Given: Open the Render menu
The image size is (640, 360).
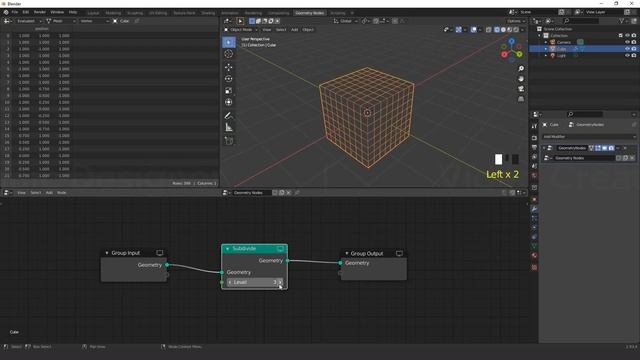Looking at the screenshot, I should coord(40,12).
